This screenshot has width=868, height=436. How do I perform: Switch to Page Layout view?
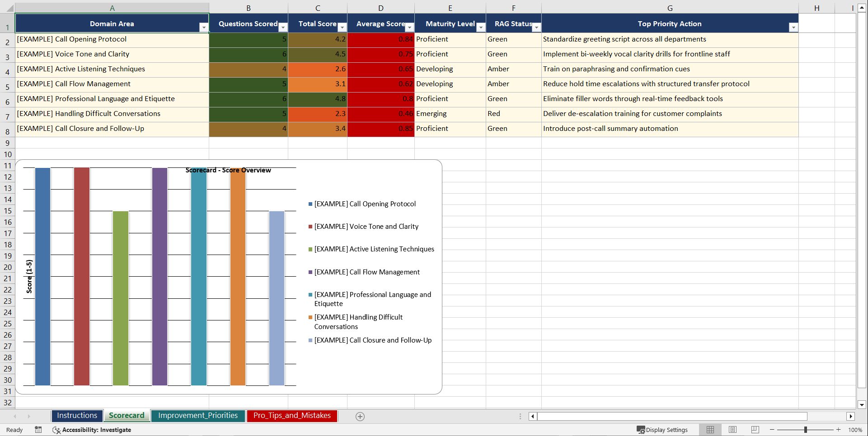pyautogui.click(x=732, y=430)
